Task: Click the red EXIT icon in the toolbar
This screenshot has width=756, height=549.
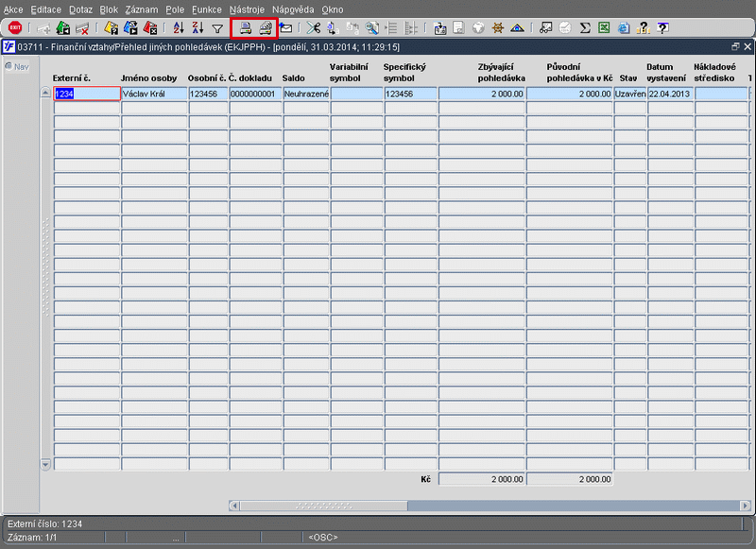Action: point(15,28)
